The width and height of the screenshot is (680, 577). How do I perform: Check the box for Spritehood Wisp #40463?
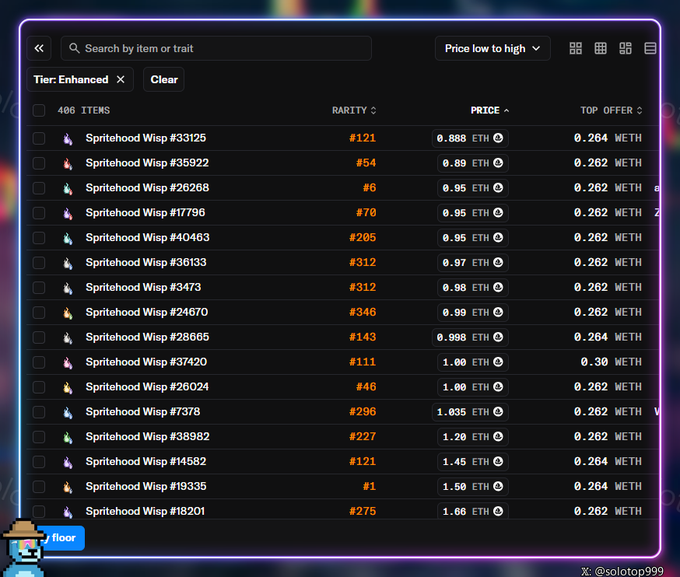tap(39, 238)
